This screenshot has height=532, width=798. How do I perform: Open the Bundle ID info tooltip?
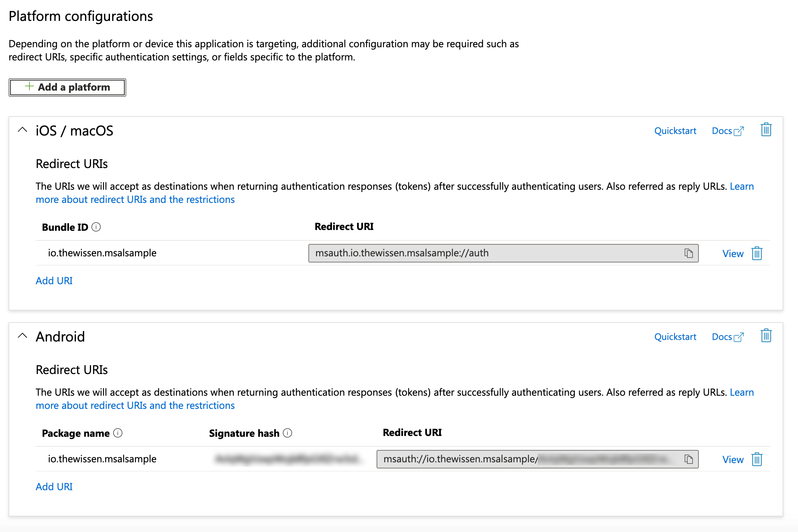point(96,228)
